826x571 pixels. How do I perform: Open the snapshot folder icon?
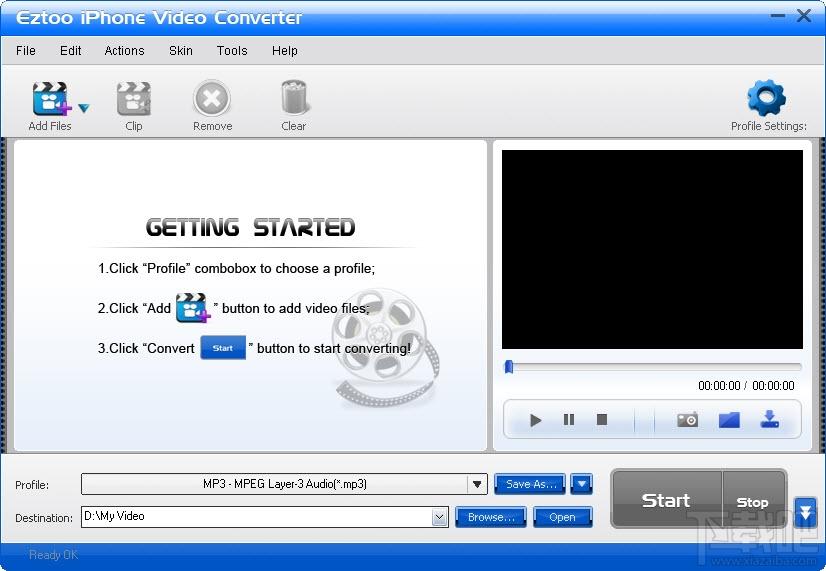729,420
